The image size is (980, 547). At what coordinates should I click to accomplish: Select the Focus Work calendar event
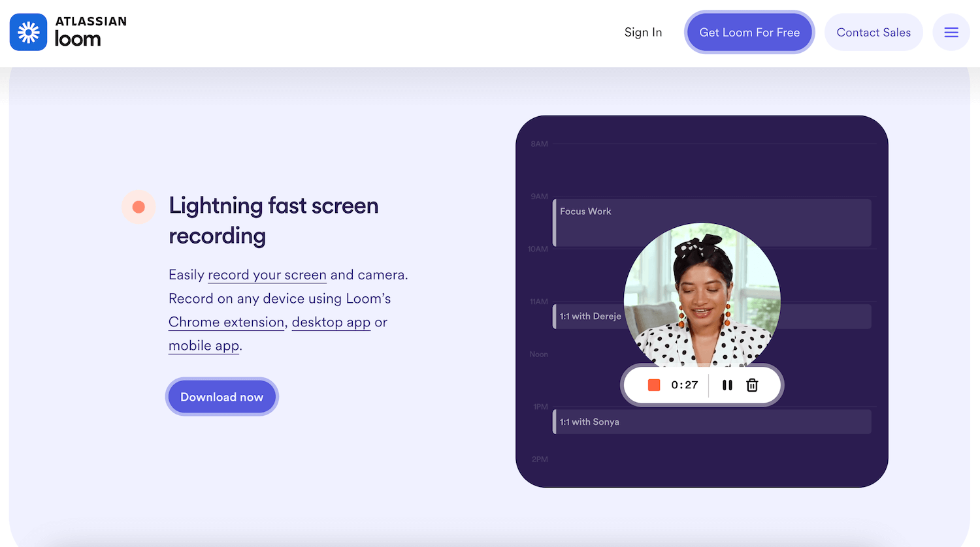712,223
